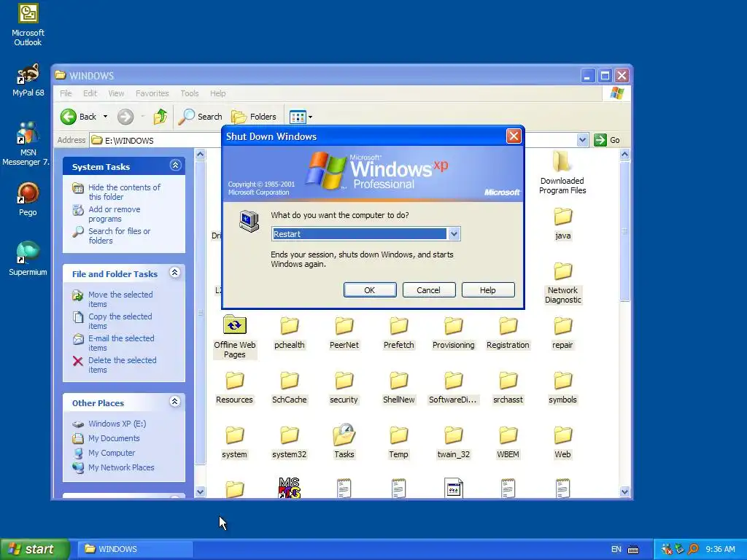
Task: Collapse the File and Folder Tasks panel
Action: pos(175,273)
